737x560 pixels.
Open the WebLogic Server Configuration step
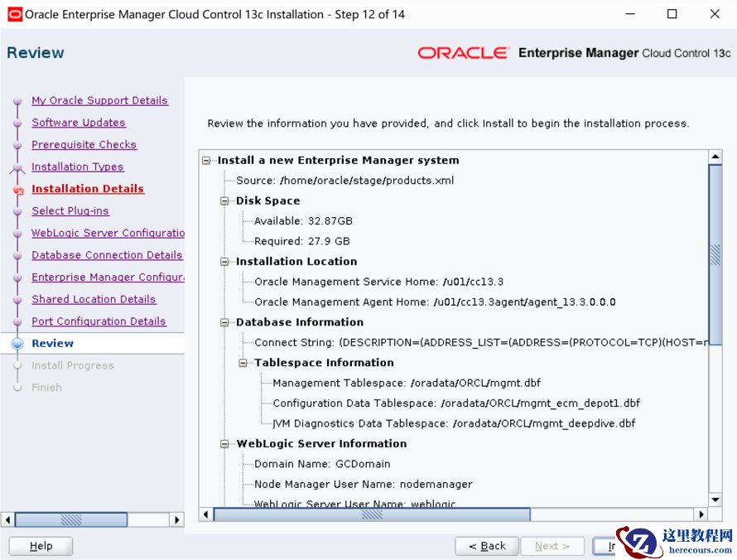(x=108, y=233)
